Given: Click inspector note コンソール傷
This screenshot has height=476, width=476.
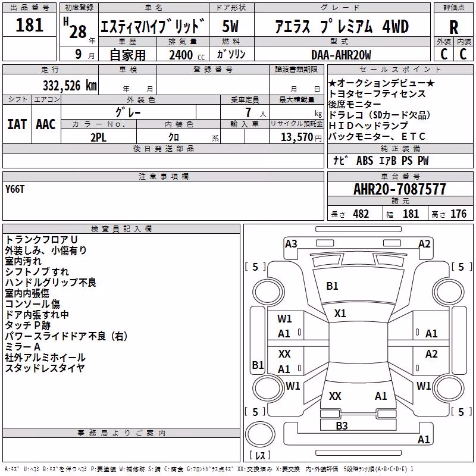Looking at the screenshot, I should 32,304.
